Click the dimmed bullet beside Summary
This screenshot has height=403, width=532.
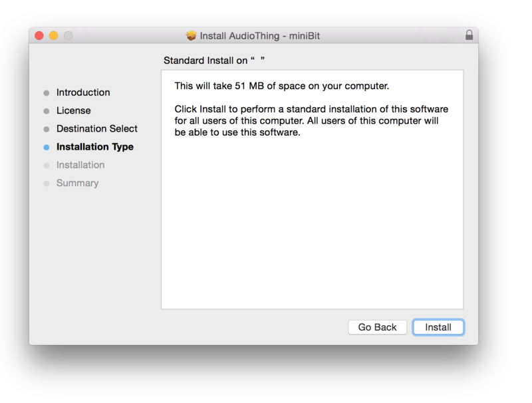click(x=47, y=184)
